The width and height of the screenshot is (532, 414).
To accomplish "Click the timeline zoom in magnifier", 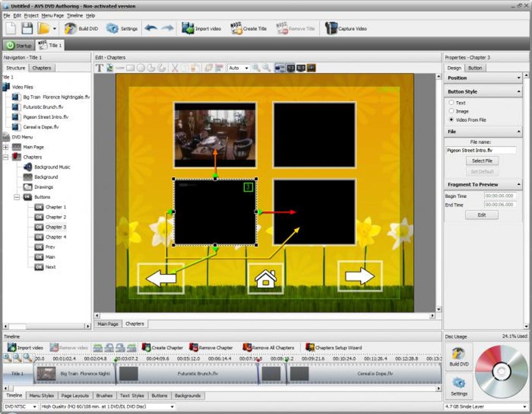I will pyautogui.click(x=7, y=358).
